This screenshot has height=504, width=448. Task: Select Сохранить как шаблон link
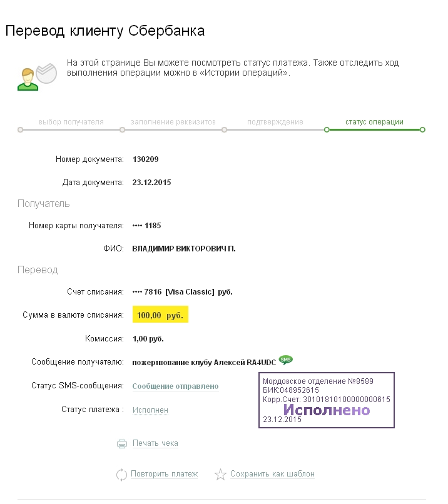[272, 474]
